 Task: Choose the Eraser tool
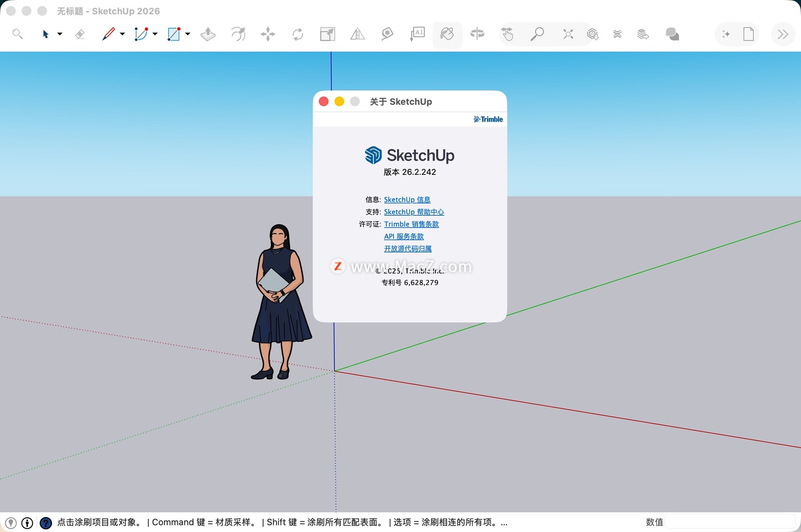[x=80, y=34]
